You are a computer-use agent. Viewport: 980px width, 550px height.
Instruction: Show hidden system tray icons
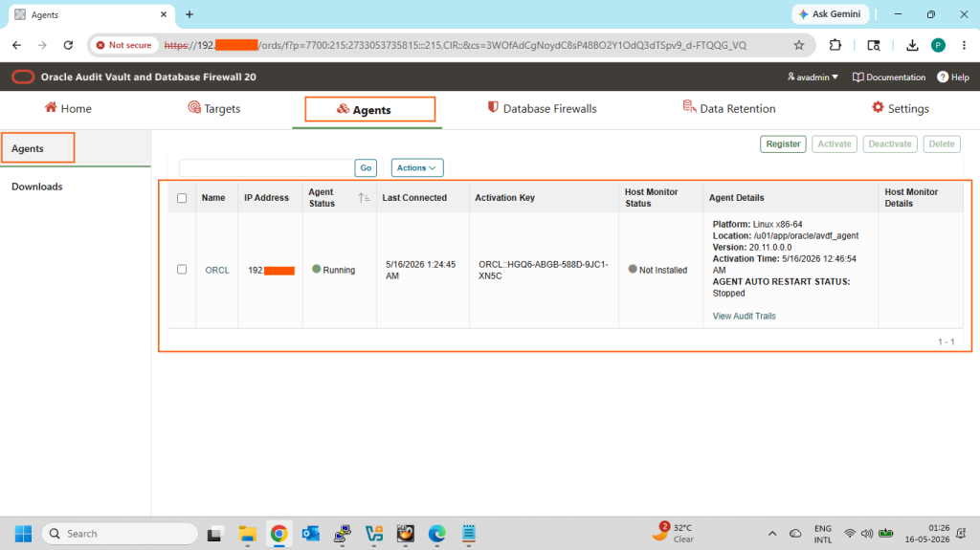[772, 534]
